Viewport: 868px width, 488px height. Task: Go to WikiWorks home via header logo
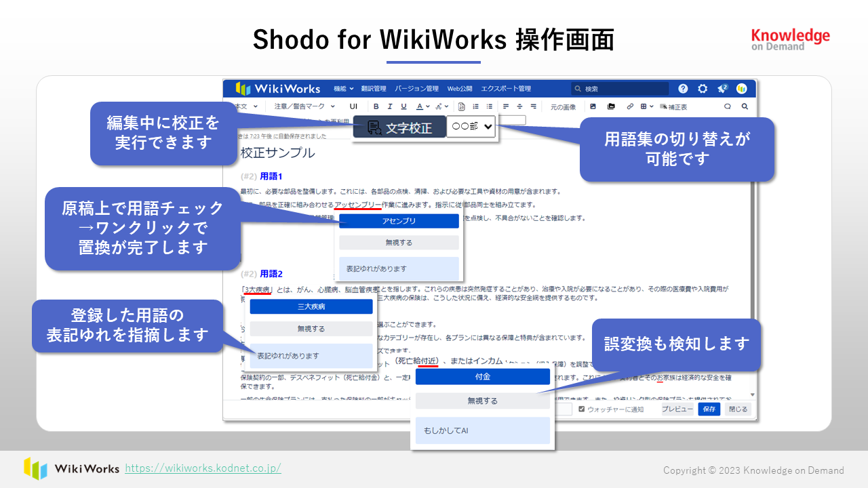(x=277, y=89)
